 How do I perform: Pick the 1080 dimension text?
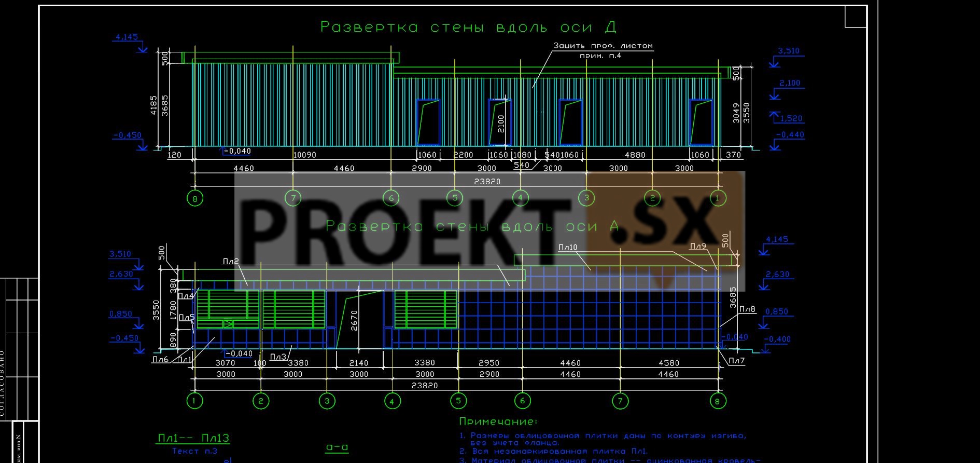point(522,155)
